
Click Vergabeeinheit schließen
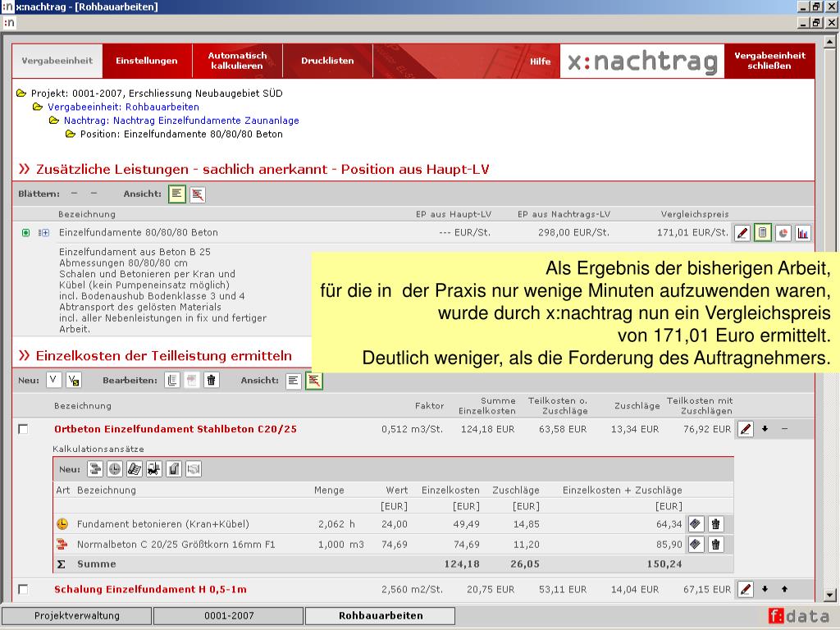coord(769,61)
